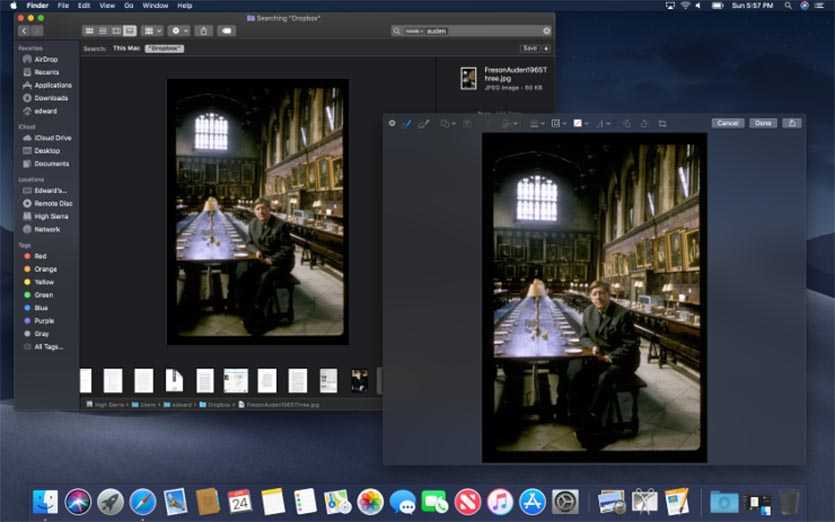
Task: Click the border color swatch in Markup
Action: pyautogui.click(x=557, y=123)
